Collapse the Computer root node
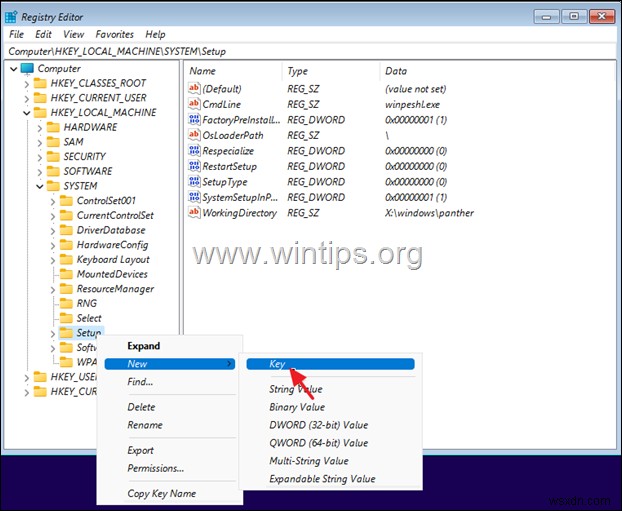 point(13,69)
